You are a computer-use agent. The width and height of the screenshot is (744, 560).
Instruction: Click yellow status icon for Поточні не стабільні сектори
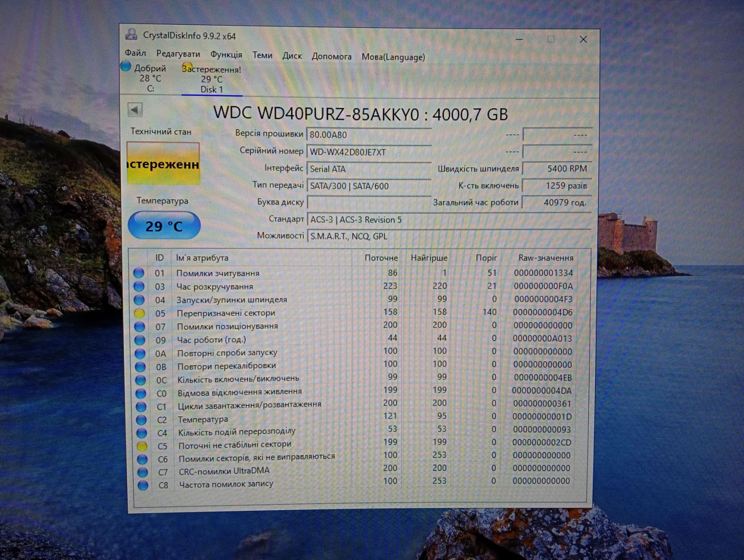[142, 446]
